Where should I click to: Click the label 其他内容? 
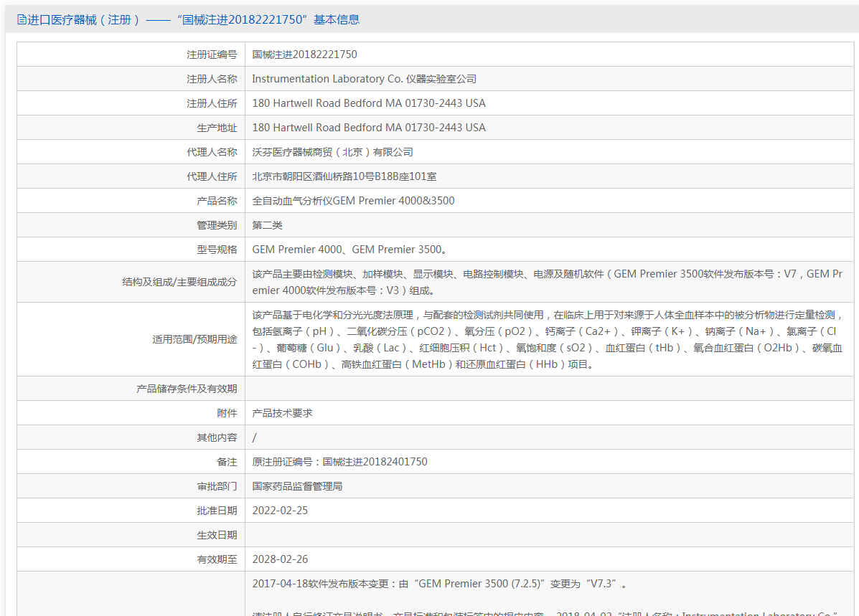(x=217, y=437)
